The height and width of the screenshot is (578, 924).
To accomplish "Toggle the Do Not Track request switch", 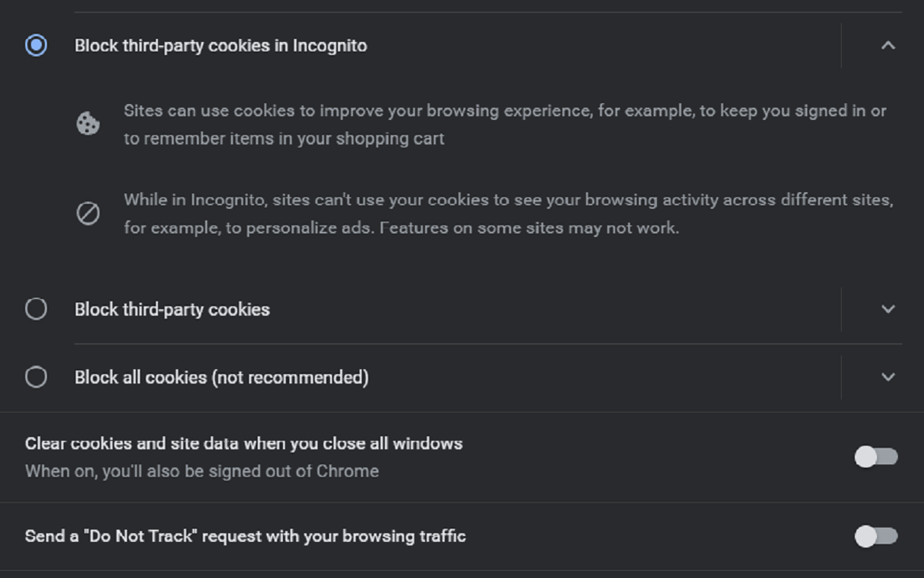I will (876, 536).
